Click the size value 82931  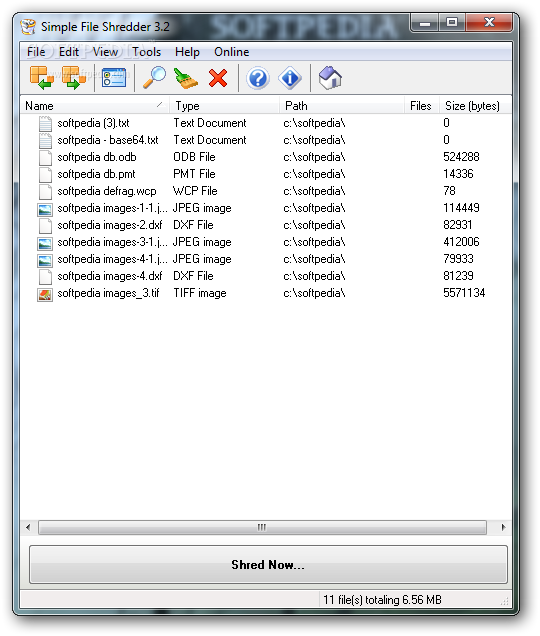[x=458, y=225]
